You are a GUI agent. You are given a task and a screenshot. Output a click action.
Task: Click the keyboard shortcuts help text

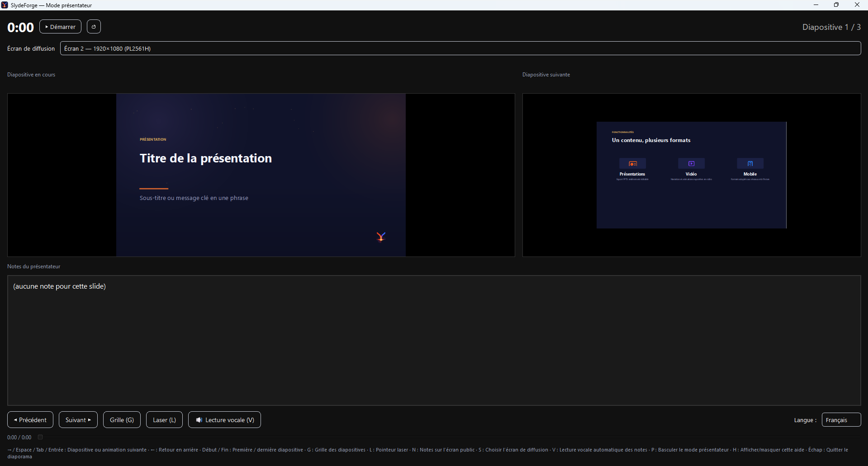click(428, 453)
